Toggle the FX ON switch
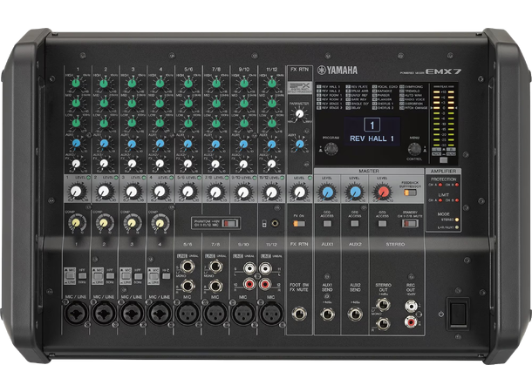Screen dimensions: 532x392 coord(299,224)
